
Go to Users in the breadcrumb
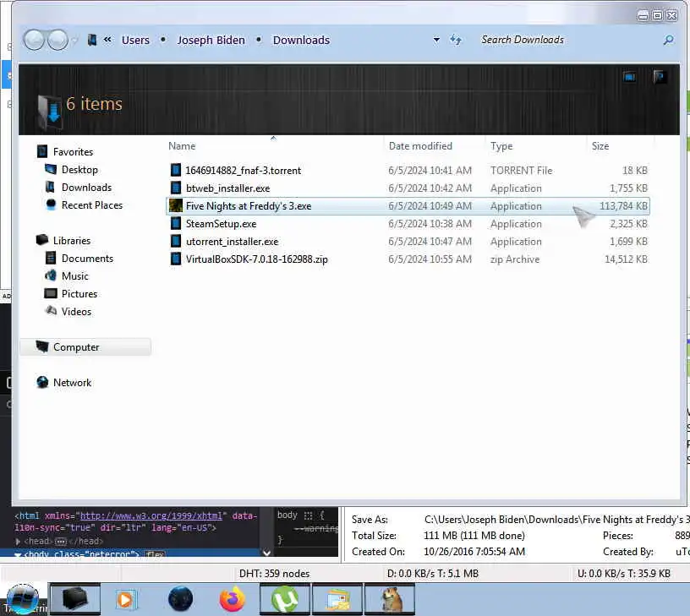pyautogui.click(x=135, y=40)
